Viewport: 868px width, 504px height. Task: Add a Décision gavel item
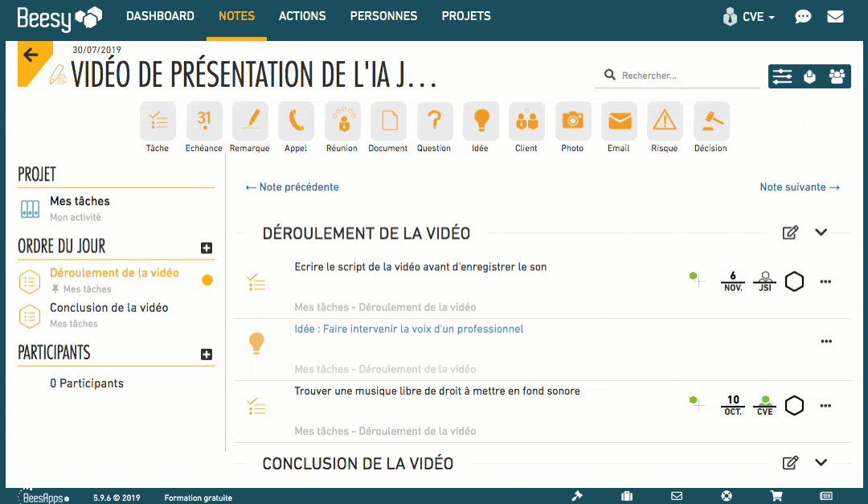tap(710, 121)
